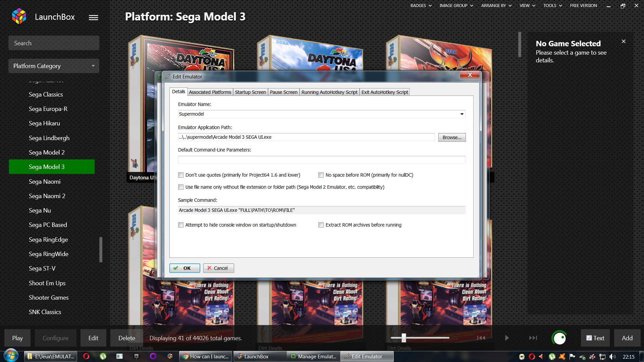Viewport: 644px width, 362px height.
Task: Adjust the image size slider handle
Action: pos(404,338)
